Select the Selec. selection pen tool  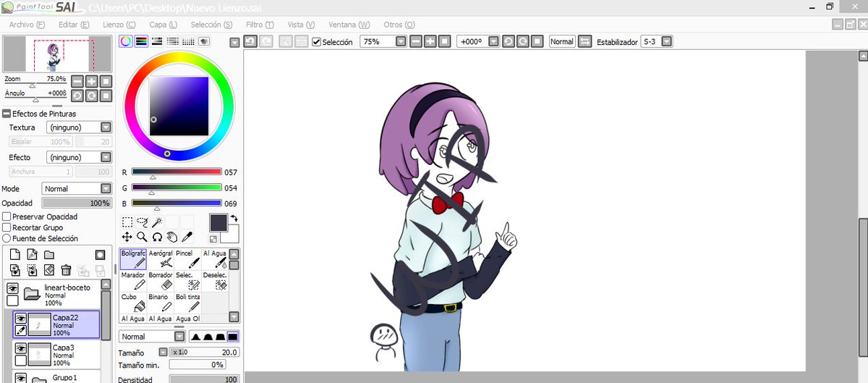[x=188, y=281]
